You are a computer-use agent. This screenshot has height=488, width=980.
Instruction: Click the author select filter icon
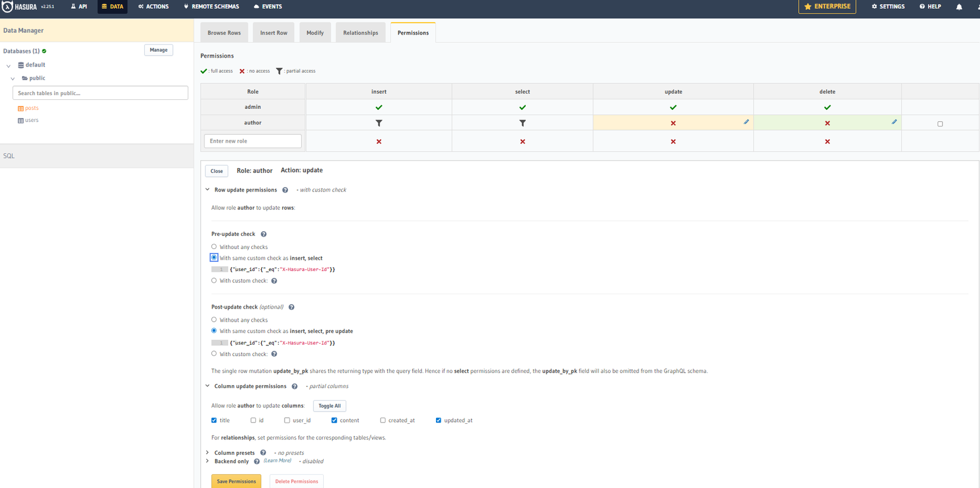523,123
